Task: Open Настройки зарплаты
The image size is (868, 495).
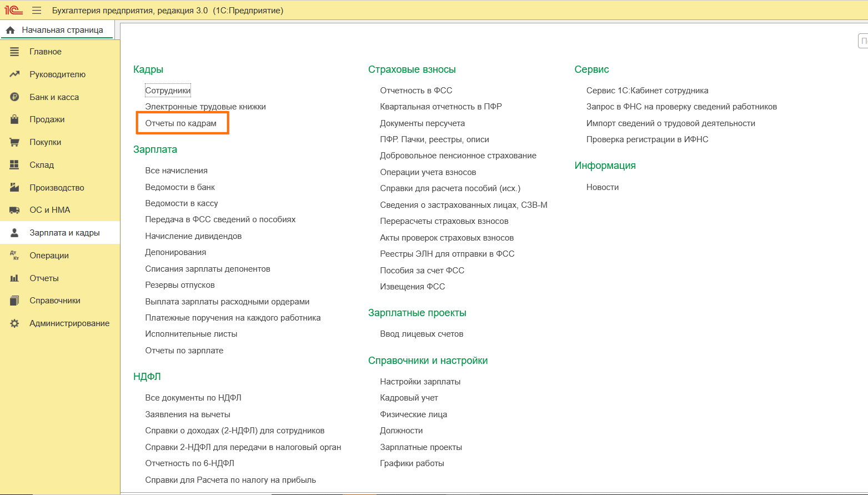Action: 420,382
